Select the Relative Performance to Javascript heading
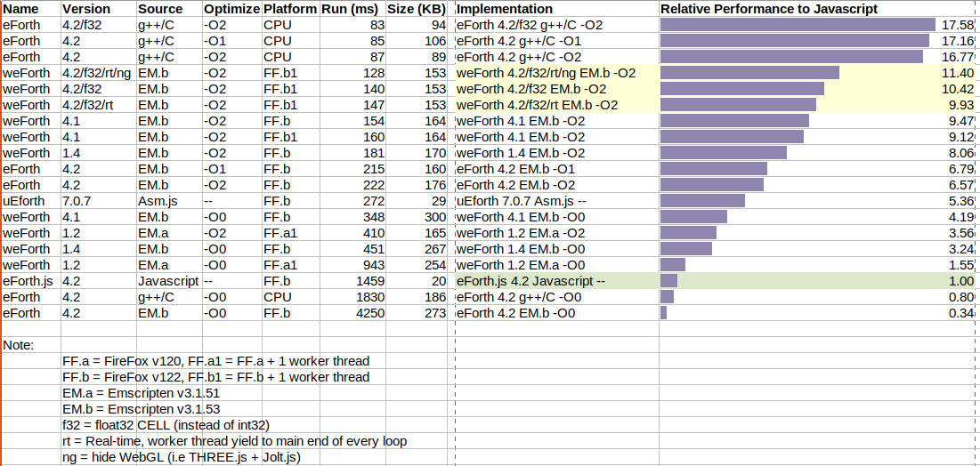 click(x=769, y=9)
